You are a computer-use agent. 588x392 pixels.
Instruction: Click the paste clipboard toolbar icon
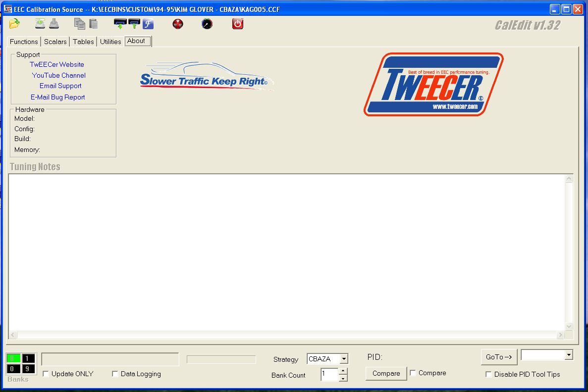(94, 23)
